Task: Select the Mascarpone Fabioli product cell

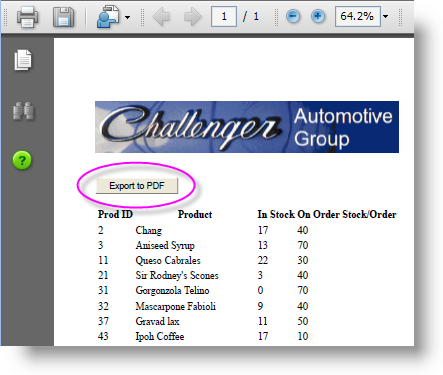Action: (176, 306)
